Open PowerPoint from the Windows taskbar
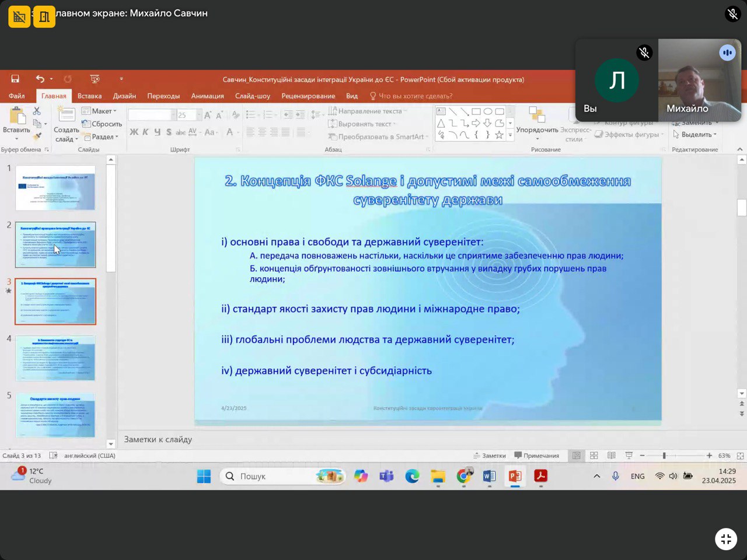 515,477
